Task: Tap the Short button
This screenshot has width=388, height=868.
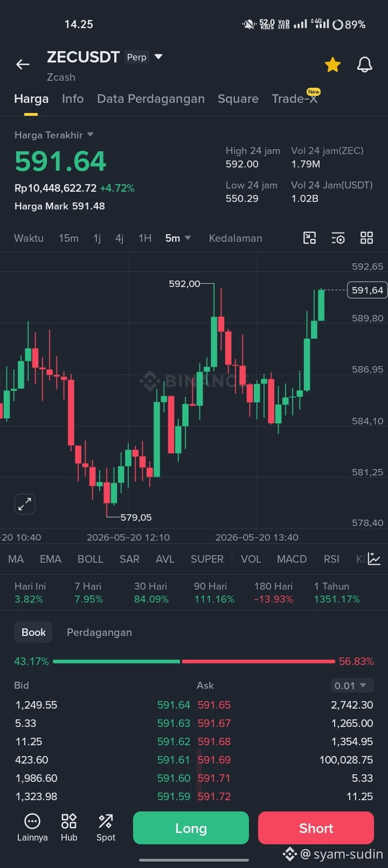Action: pos(316,828)
